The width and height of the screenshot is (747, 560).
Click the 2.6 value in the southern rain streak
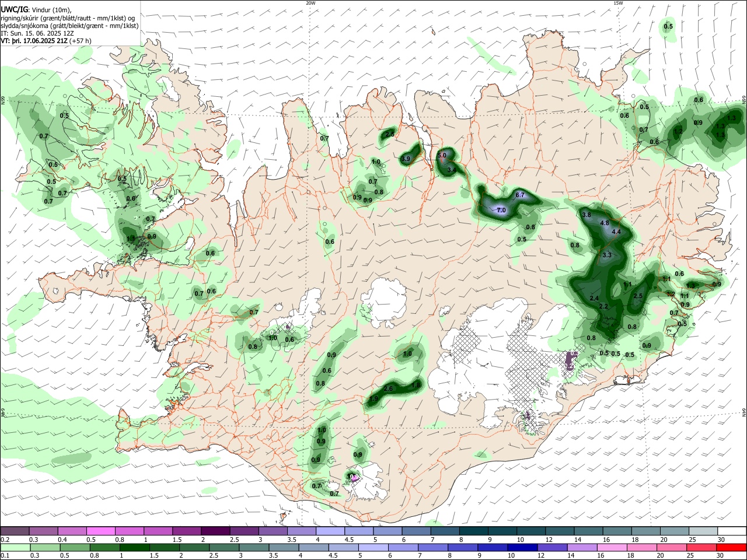click(389, 388)
